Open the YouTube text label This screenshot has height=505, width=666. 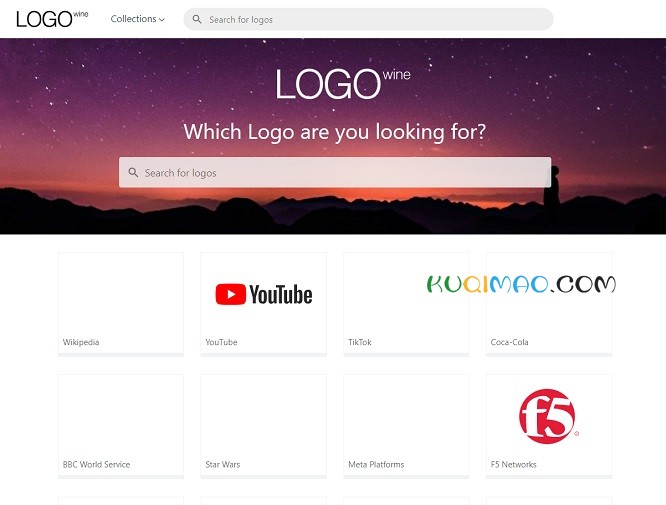pyautogui.click(x=221, y=342)
